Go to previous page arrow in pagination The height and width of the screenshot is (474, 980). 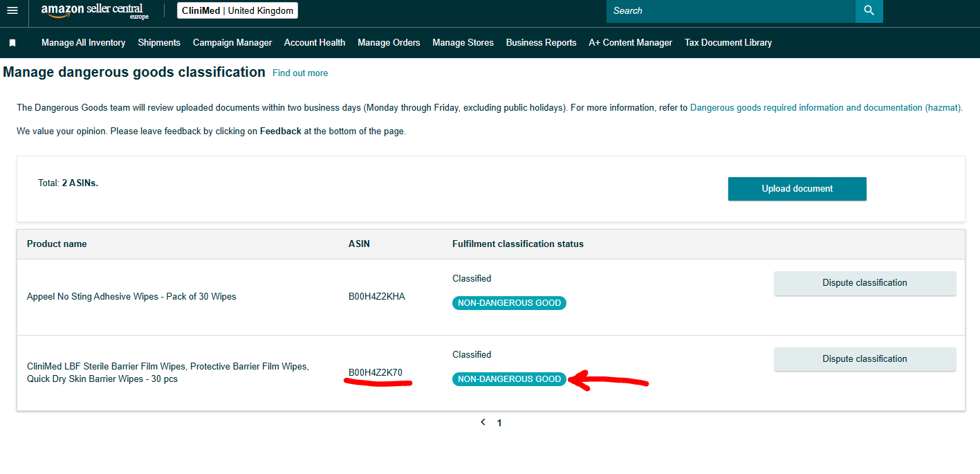click(x=483, y=422)
